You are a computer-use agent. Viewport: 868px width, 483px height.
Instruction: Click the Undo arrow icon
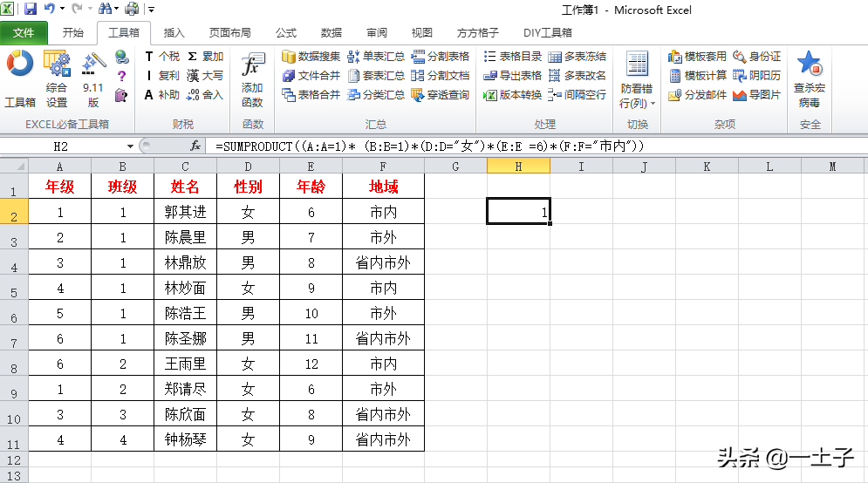[x=49, y=9]
